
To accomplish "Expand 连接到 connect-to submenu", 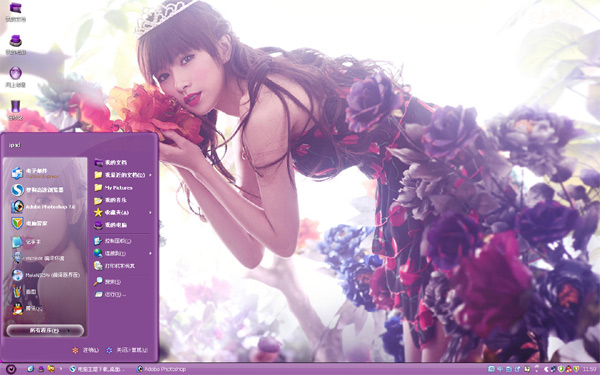I will click(x=122, y=253).
